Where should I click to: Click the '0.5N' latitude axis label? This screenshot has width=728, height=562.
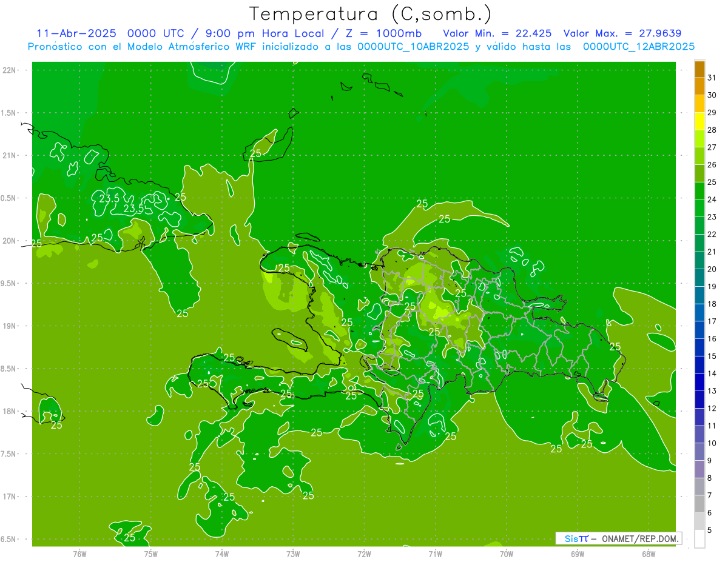pyautogui.click(x=9, y=198)
